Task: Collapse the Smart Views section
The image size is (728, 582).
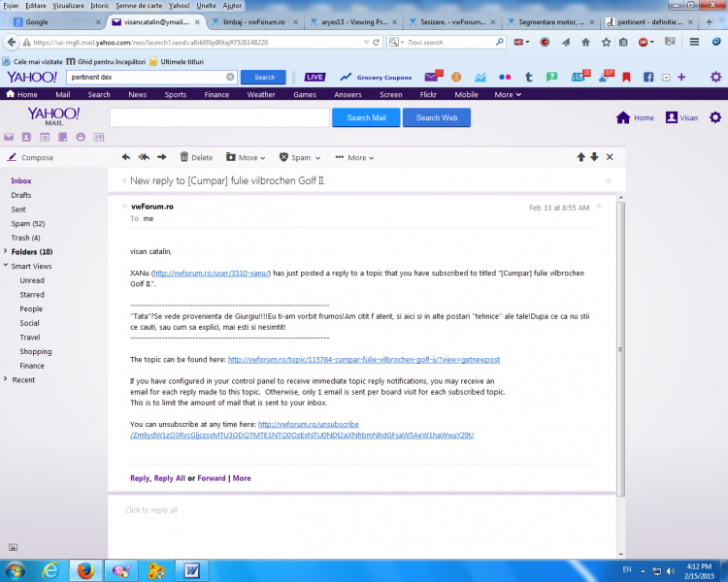Action: tap(6, 266)
